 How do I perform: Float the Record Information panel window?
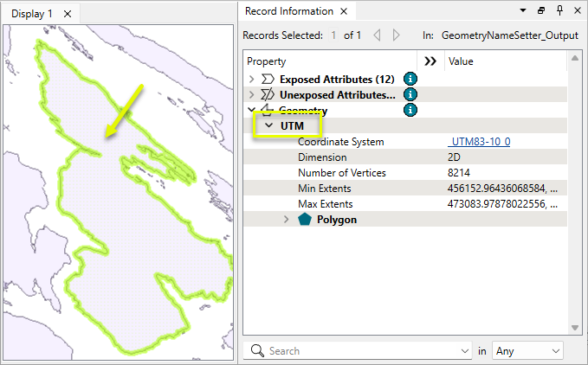click(x=541, y=11)
